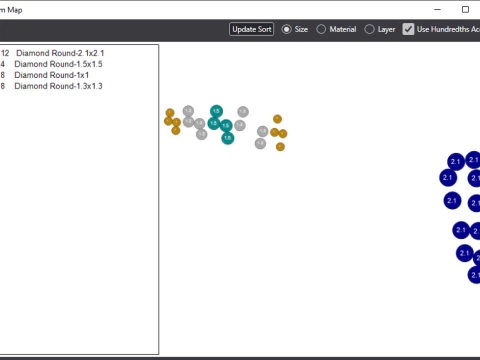Viewport: 480px width, 360px height.
Task: Choose the Material sort radio button
Action: click(x=321, y=29)
